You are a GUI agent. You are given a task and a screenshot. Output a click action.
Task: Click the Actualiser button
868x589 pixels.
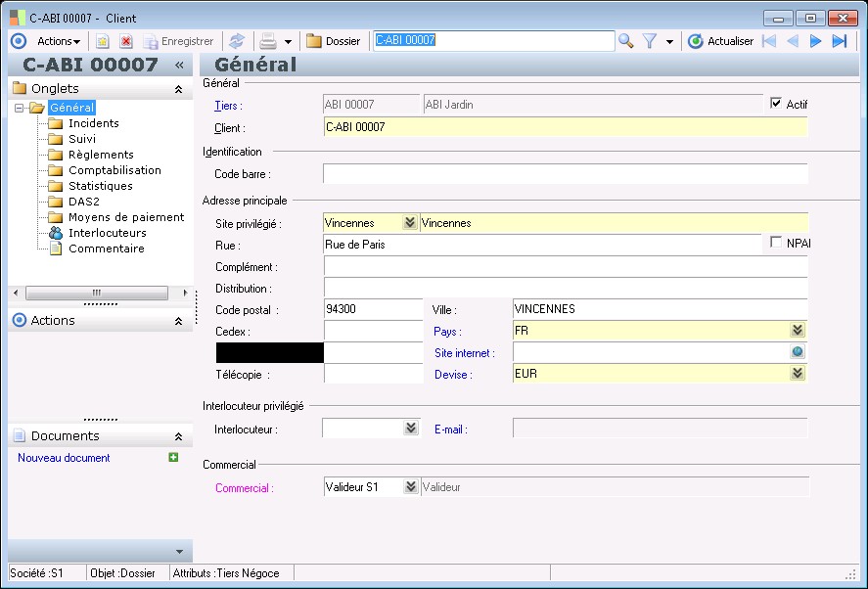tap(721, 41)
